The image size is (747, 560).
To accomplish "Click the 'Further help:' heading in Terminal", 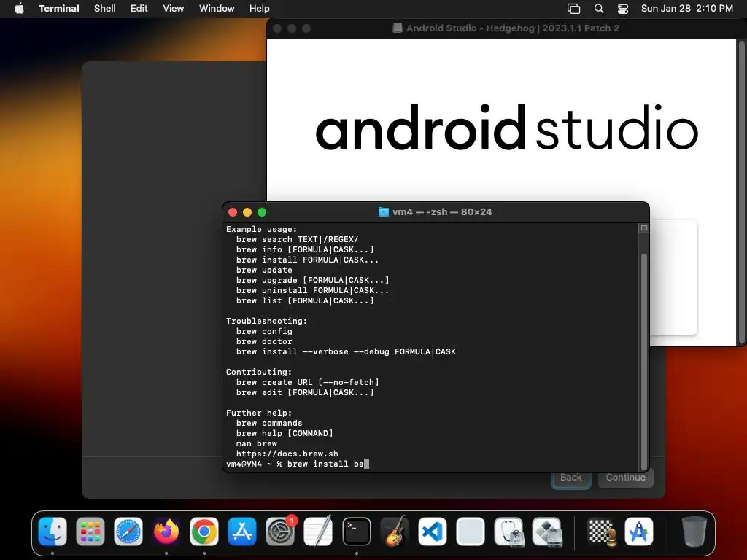I will [259, 413].
